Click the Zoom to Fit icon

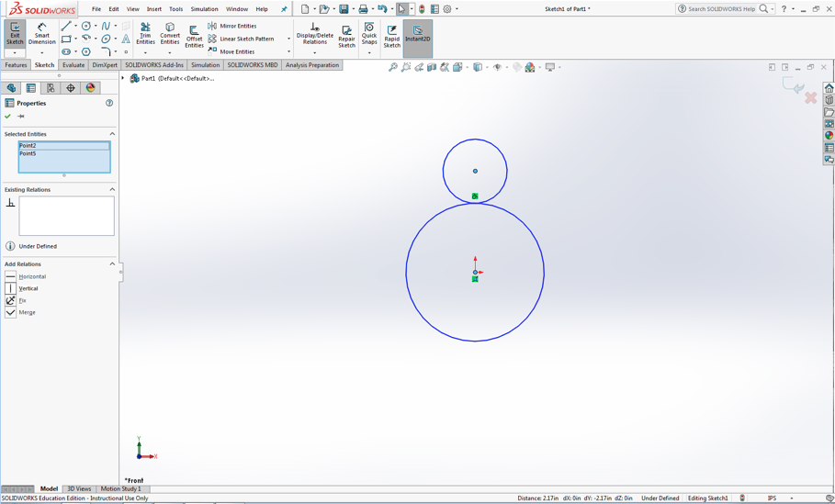pos(393,67)
